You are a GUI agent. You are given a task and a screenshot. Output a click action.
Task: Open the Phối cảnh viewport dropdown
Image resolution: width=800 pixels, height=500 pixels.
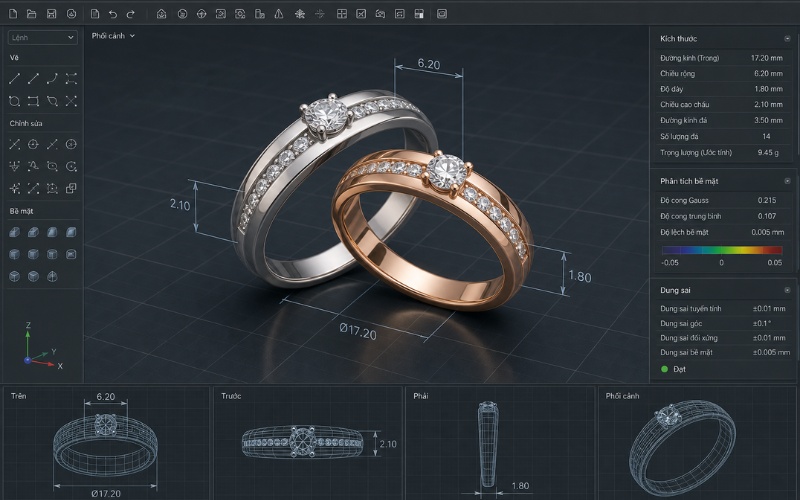pyautogui.click(x=113, y=36)
